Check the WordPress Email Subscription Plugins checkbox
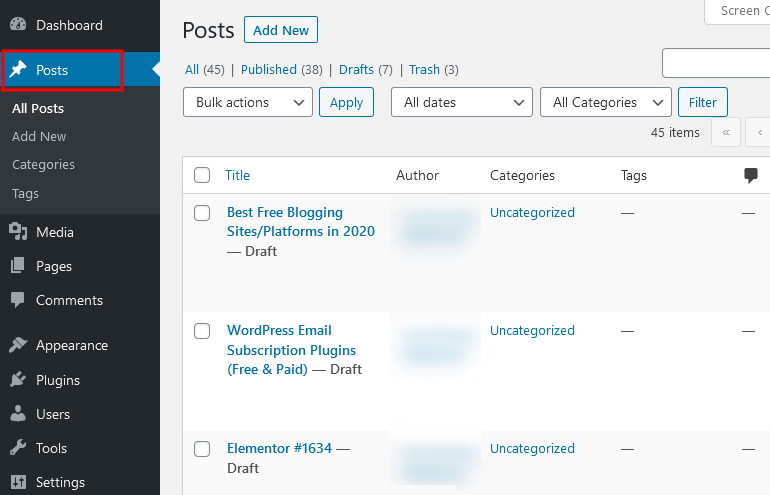Image resolution: width=770 pixels, height=495 pixels. point(202,331)
